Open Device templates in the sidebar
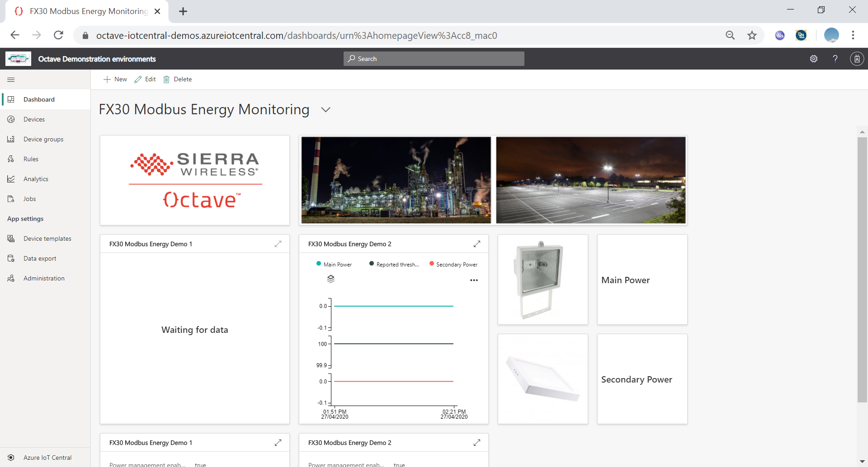This screenshot has height=467, width=868. coord(45,238)
